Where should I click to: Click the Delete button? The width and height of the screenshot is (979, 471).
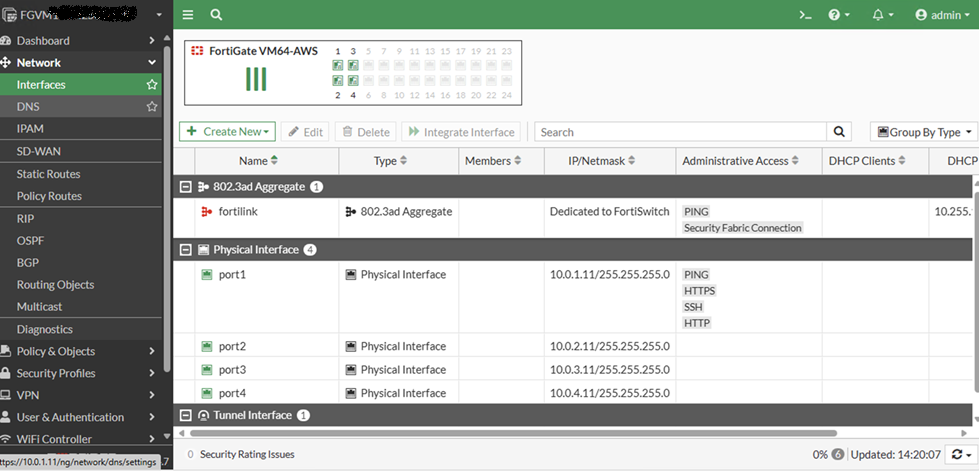coord(366,132)
